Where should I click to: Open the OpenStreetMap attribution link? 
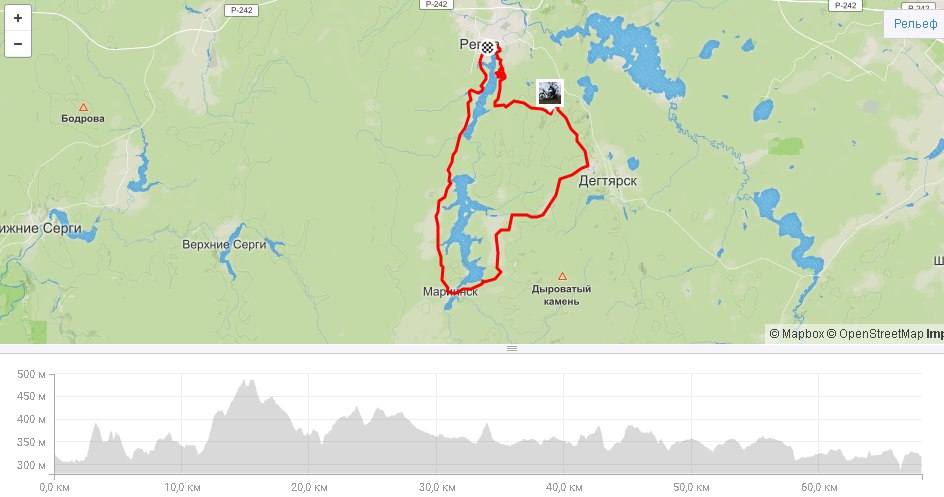tap(875, 333)
